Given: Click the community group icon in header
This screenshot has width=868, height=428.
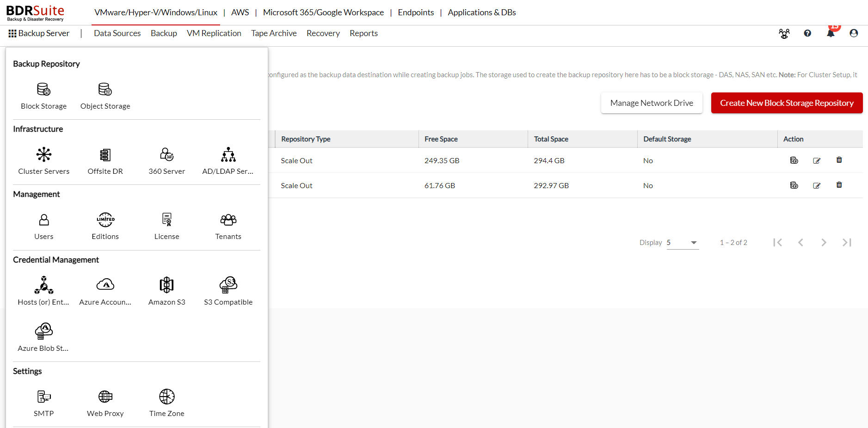Looking at the screenshot, I should point(784,33).
